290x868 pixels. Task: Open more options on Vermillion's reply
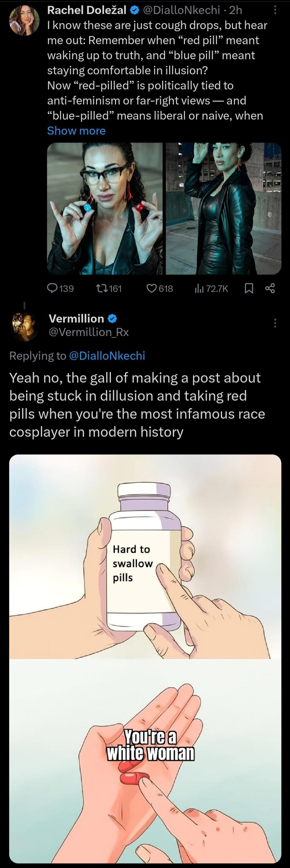(x=275, y=323)
